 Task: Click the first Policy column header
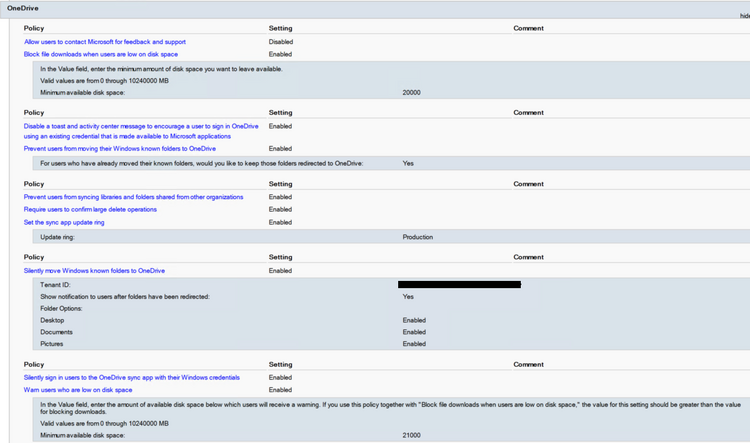(x=34, y=28)
